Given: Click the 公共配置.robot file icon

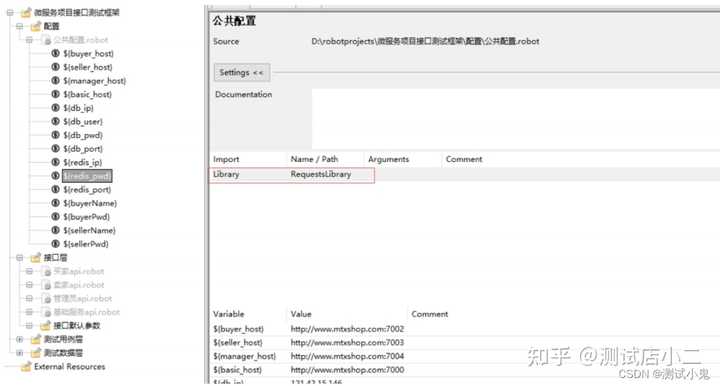Looking at the screenshot, I should pos(46,40).
